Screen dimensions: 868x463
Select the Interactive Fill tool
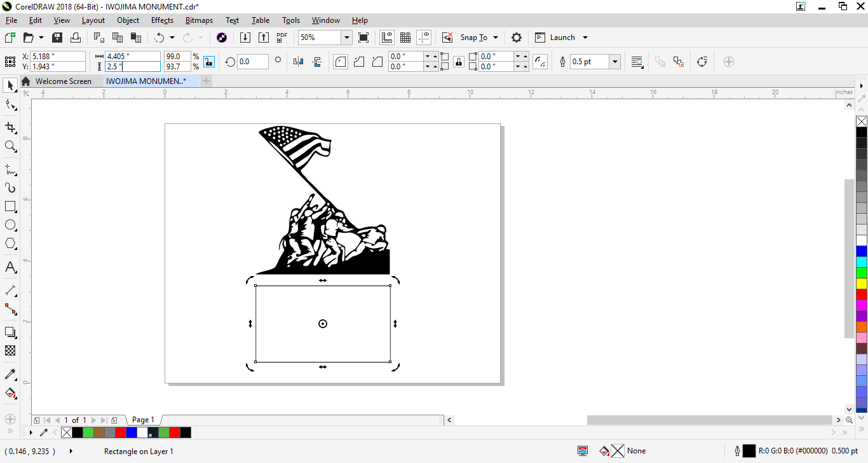click(x=10, y=393)
